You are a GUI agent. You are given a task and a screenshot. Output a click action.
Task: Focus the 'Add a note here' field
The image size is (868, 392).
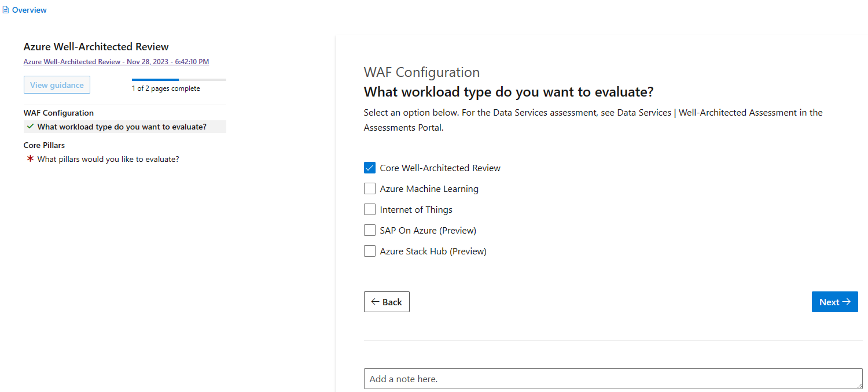(608, 379)
